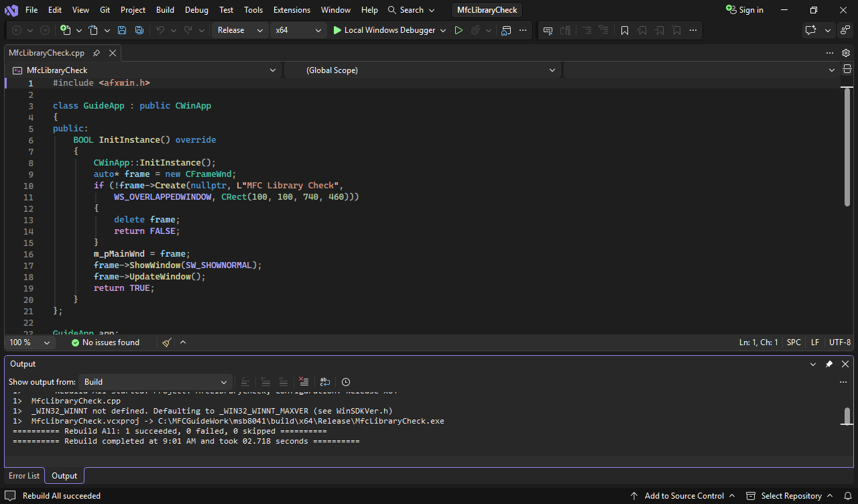
Task: Click the MfcLibraryCheck solution name button
Action: pos(487,10)
